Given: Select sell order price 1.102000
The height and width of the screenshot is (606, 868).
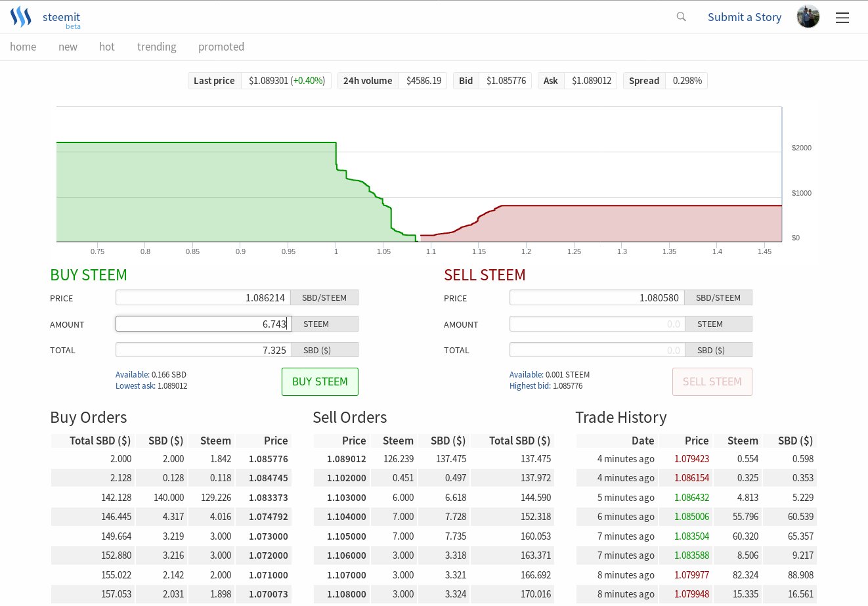Looking at the screenshot, I should coord(347,478).
